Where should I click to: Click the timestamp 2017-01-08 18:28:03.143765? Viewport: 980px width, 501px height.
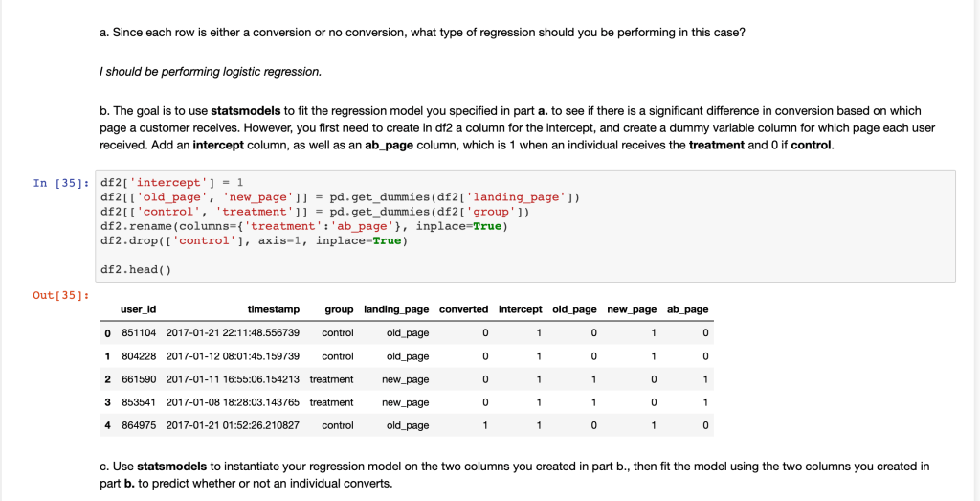233,402
